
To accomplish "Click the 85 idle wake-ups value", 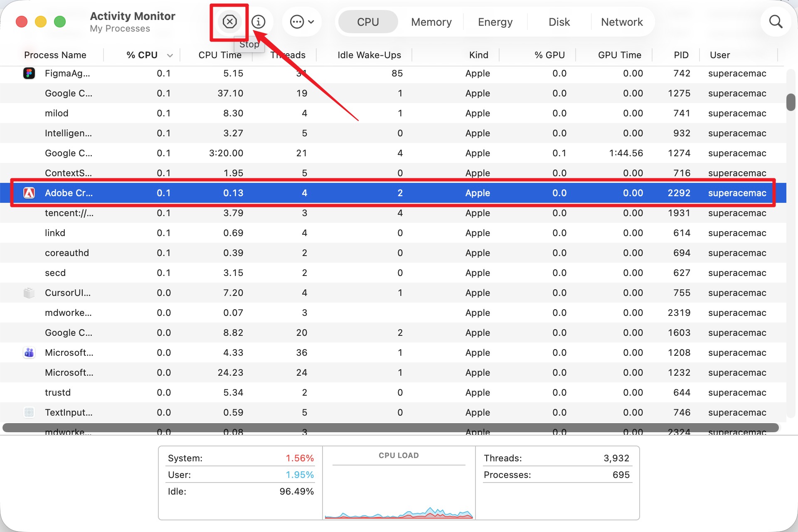I will [397, 73].
